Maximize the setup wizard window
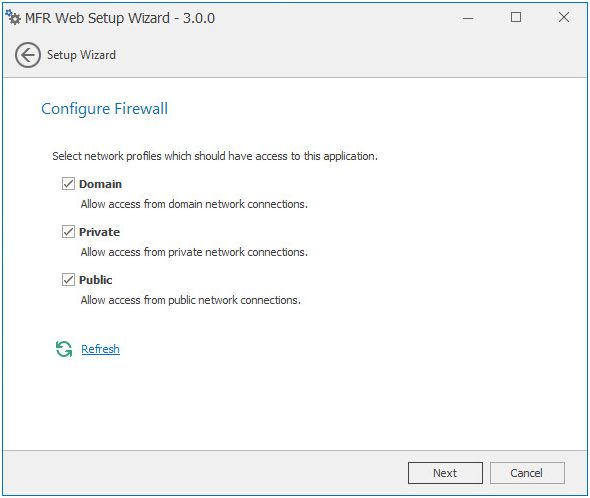Viewport: 590px width, 498px height. (516, 17)
